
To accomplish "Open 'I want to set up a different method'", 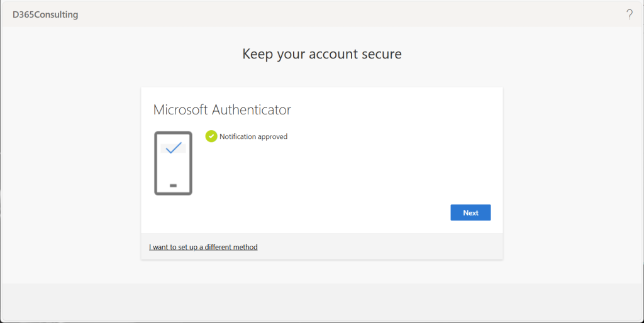I will point(203,247).
